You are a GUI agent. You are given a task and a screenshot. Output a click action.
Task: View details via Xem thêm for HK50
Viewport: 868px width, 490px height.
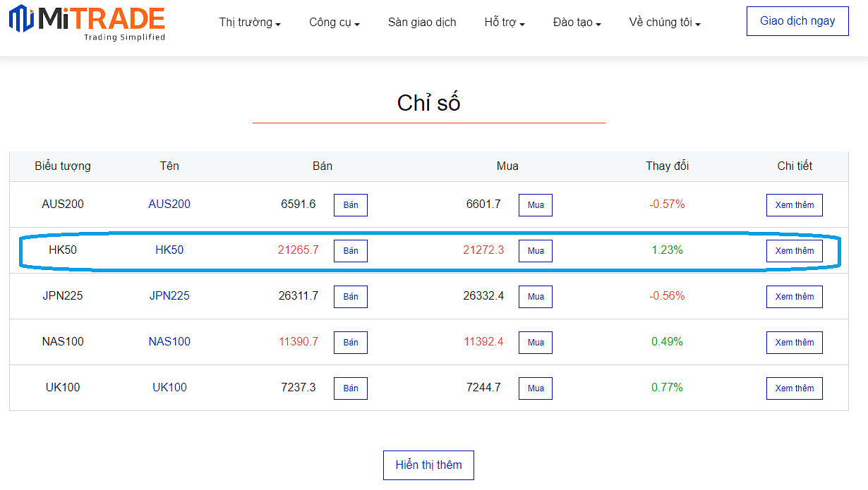[x=794, y=251]
